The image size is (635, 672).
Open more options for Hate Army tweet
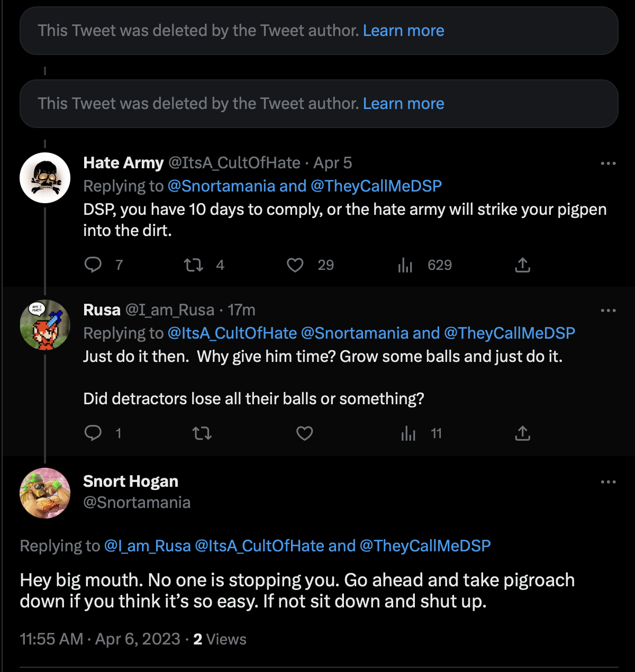[x=608, y=163]
